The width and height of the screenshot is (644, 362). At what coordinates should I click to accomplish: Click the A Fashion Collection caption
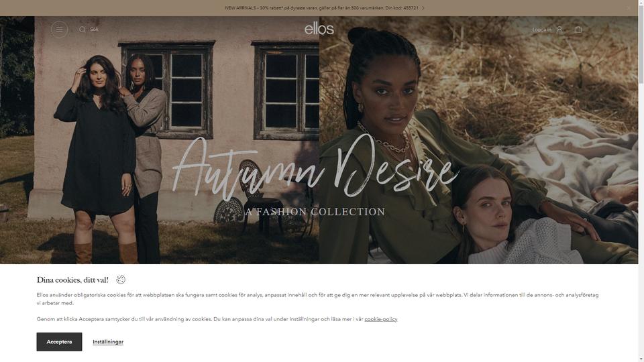click(x=315, y=212)
